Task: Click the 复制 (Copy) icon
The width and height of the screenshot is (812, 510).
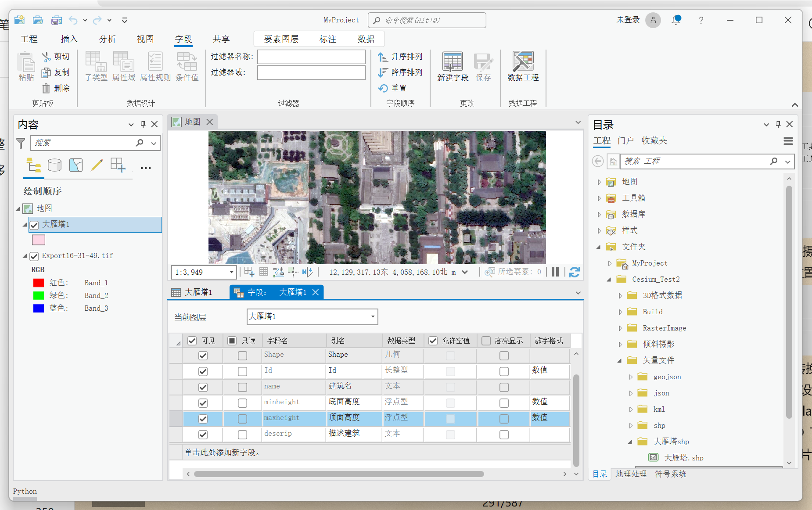Action: click(x=46, y=72)
